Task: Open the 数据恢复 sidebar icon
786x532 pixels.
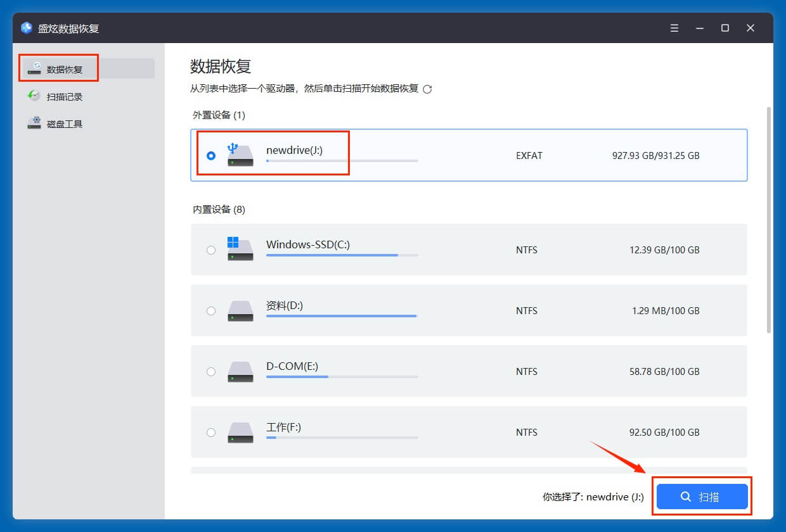Action: [35, 68]
